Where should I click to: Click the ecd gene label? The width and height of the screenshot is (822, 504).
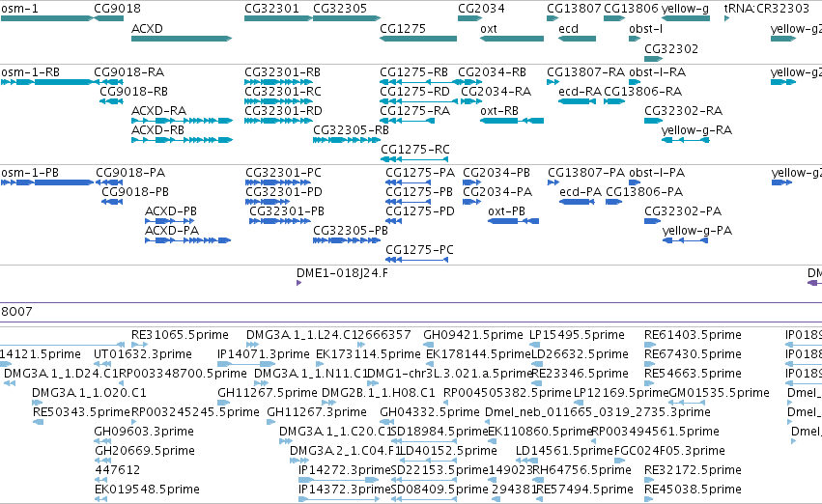click(568, 29)
